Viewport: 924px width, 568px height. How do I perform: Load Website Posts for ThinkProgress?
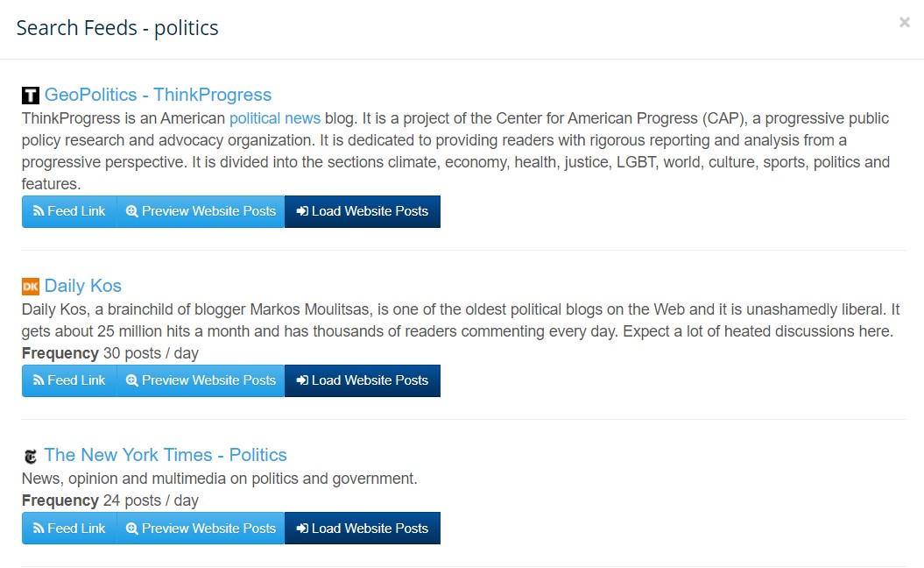pos(363,211)
